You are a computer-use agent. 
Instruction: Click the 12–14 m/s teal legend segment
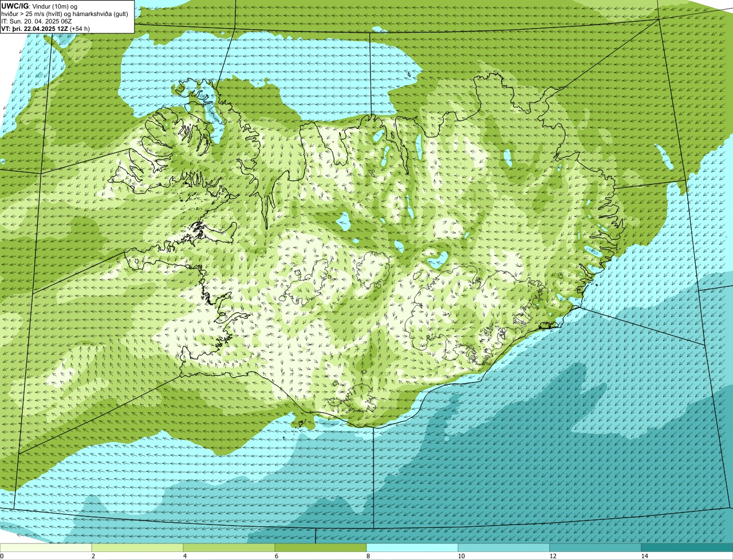[x=596, y=547]
